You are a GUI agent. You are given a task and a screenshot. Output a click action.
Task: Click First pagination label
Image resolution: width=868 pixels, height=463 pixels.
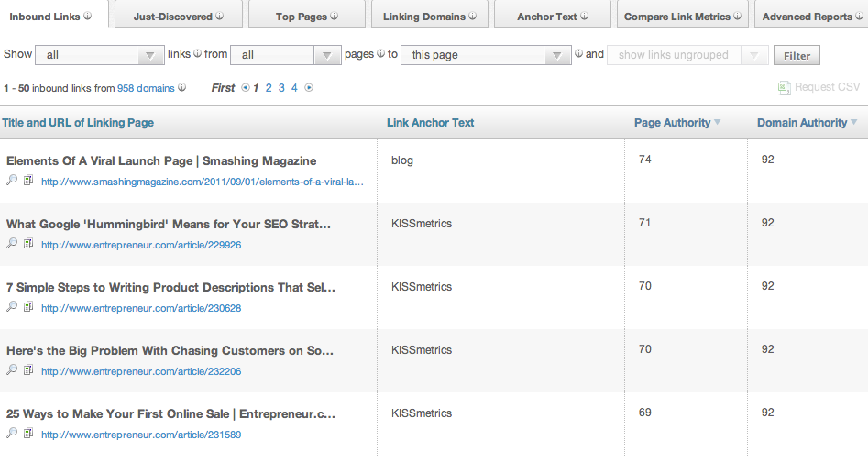[223, 87]
